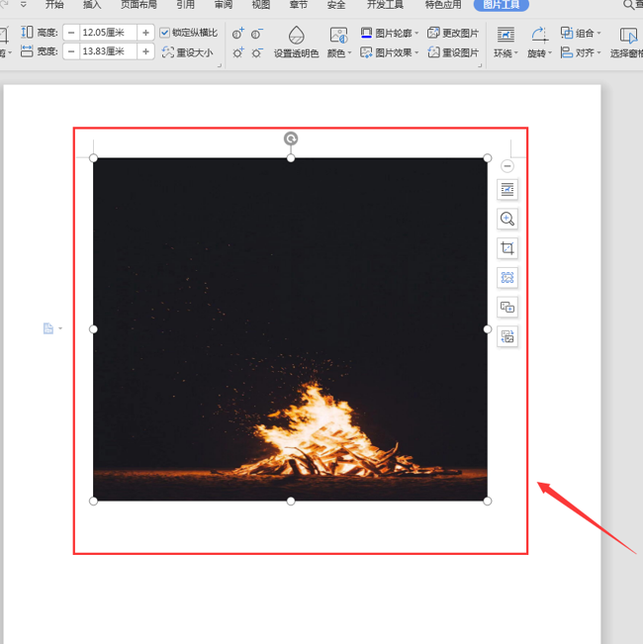Toggle the 锁定纵横比 checkbox
Image resolution: width=644 pixels, height=644 pixels.
[164, 33]
